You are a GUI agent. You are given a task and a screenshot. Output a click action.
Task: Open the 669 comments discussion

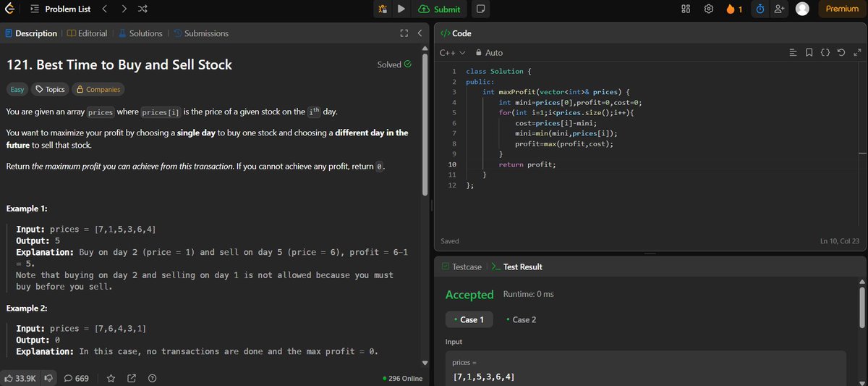click(x=77, y=378)
